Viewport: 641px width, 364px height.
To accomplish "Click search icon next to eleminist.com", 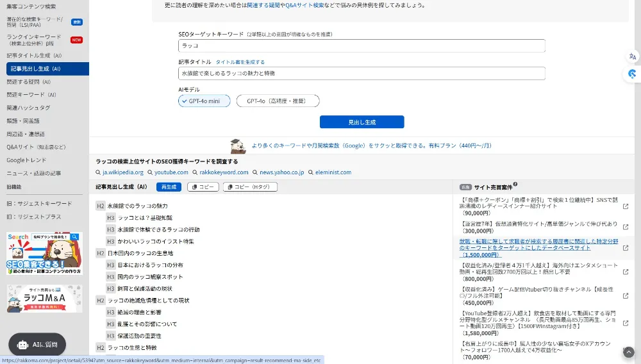I will [311, 172].
